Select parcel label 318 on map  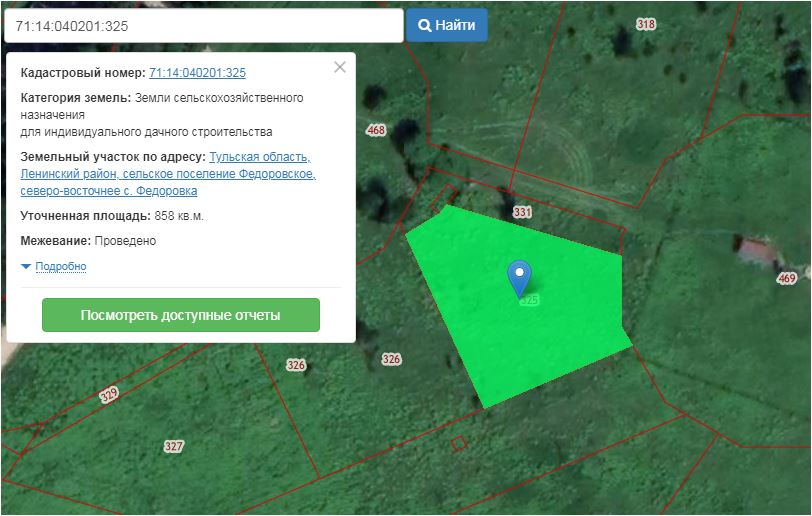pyautogui.click(x=646, y=24)
